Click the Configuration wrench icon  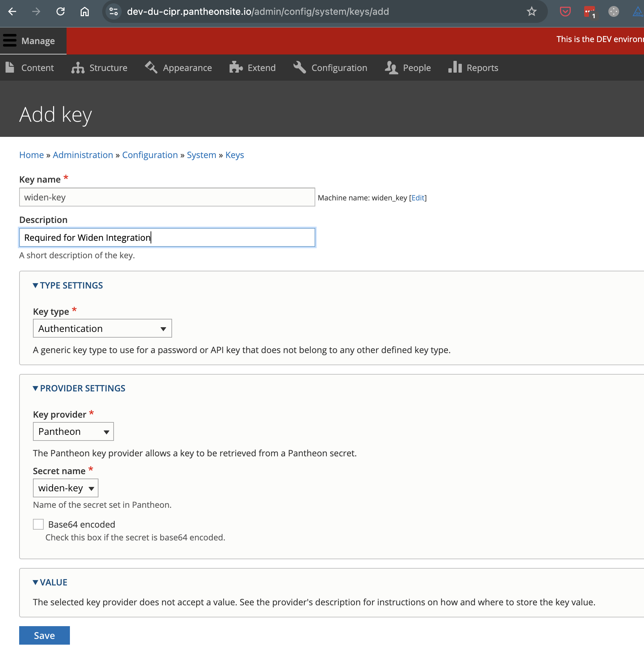[299, 67]
